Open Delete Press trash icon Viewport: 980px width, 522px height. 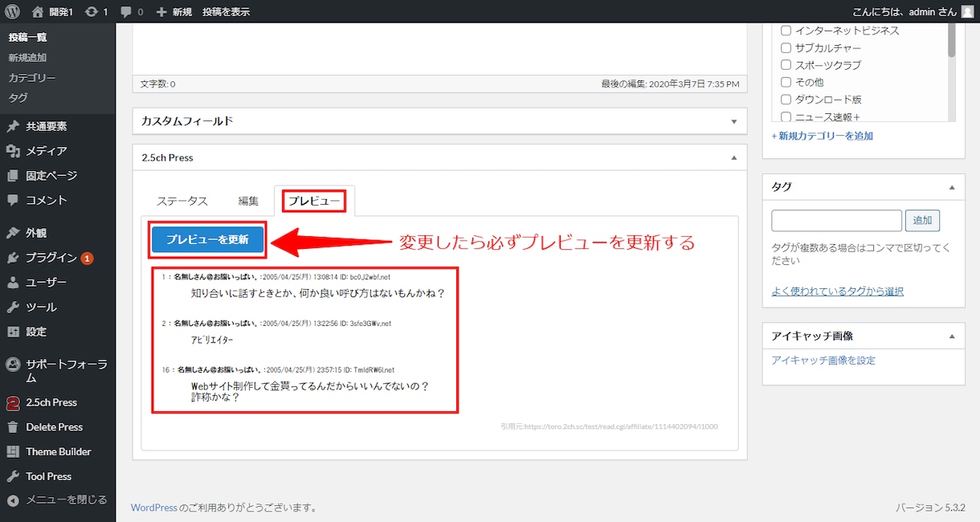pyautogui.click(x=13, y=427)
